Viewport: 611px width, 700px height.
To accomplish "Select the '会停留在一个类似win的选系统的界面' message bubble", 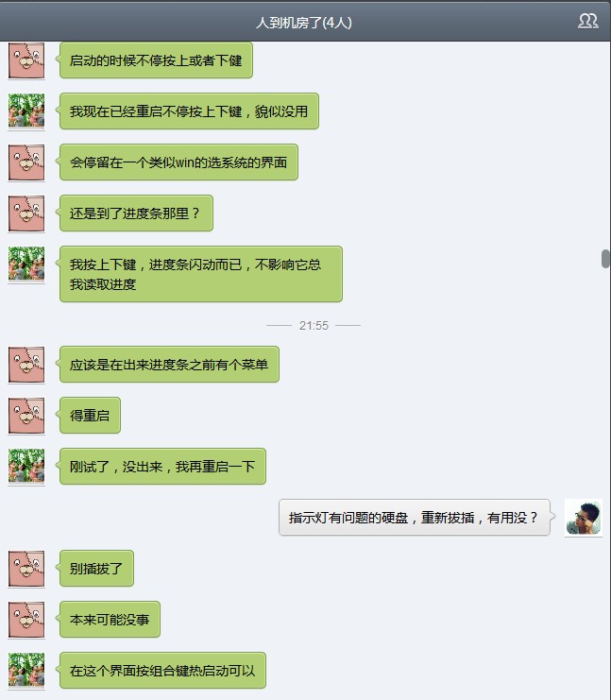I will [x=178, y=162].
